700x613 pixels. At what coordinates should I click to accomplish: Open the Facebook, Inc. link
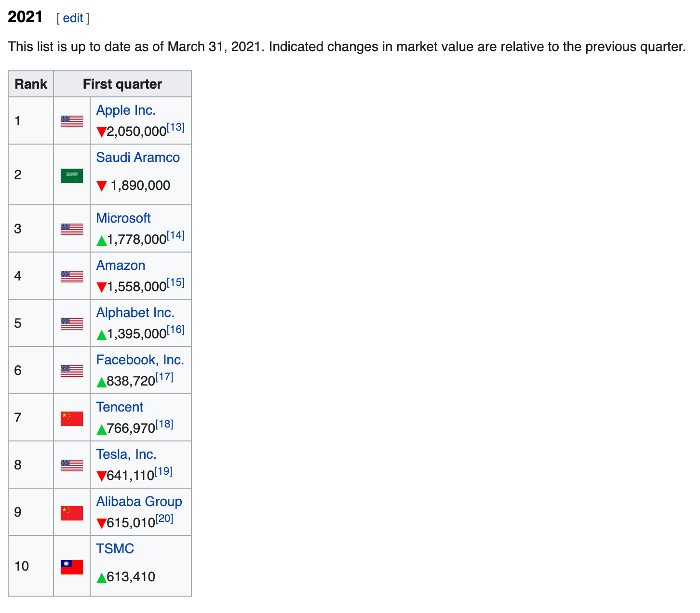click(140, 360)
